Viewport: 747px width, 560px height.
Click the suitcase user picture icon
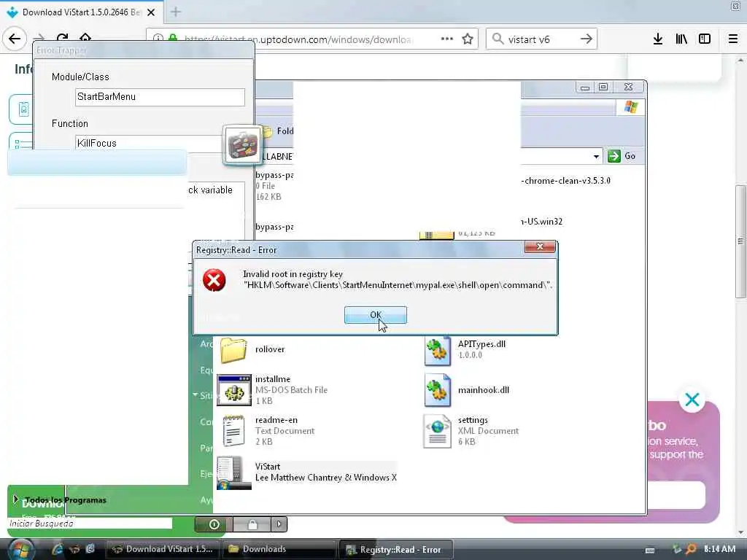point(242,145)
